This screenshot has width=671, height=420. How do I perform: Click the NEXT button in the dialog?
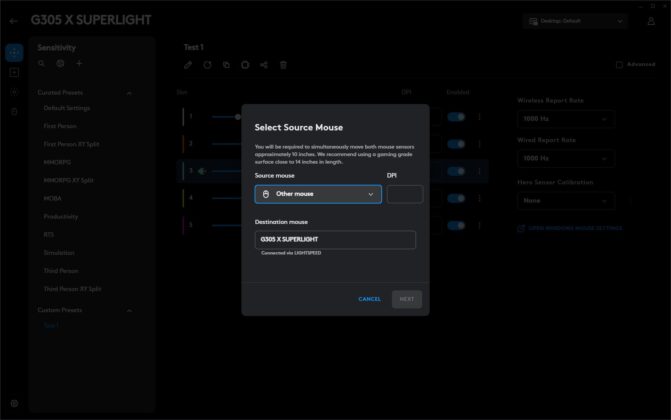click(407, 299)
